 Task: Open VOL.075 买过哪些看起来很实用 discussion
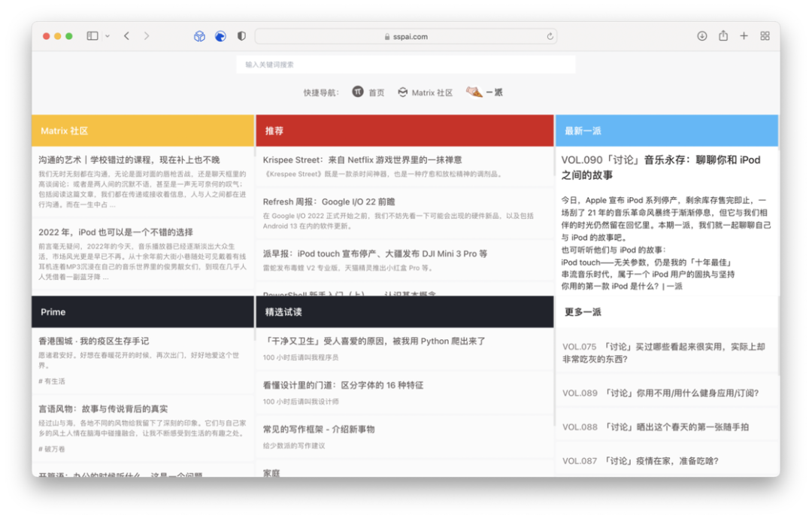pos(664,353)
